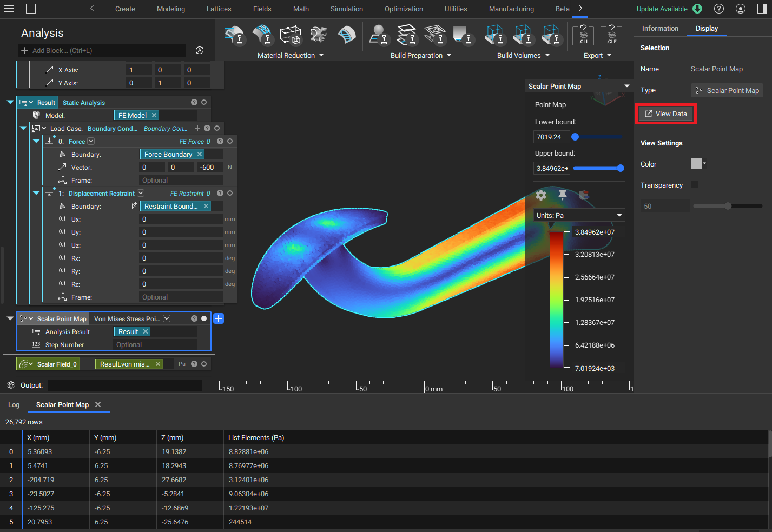Click the CLF export icon
The height and width of the screenshot is (532, 772).
click(x=611, y=35)
